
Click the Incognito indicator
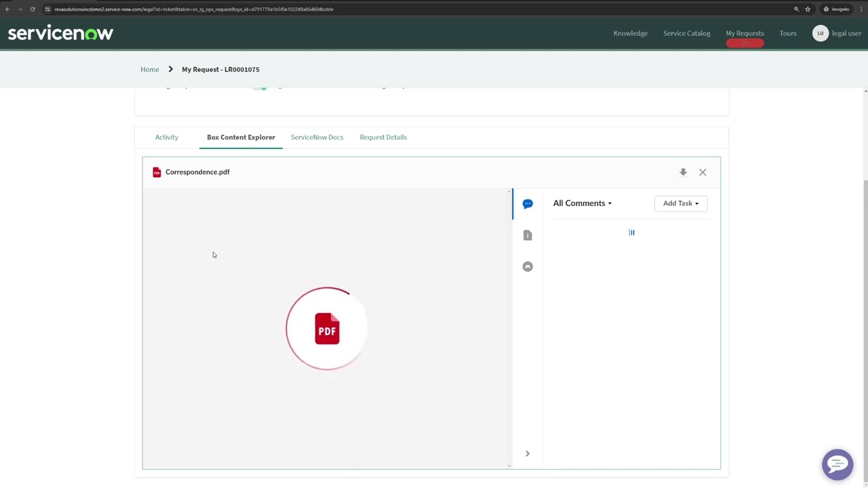click(x=836, y=9)
